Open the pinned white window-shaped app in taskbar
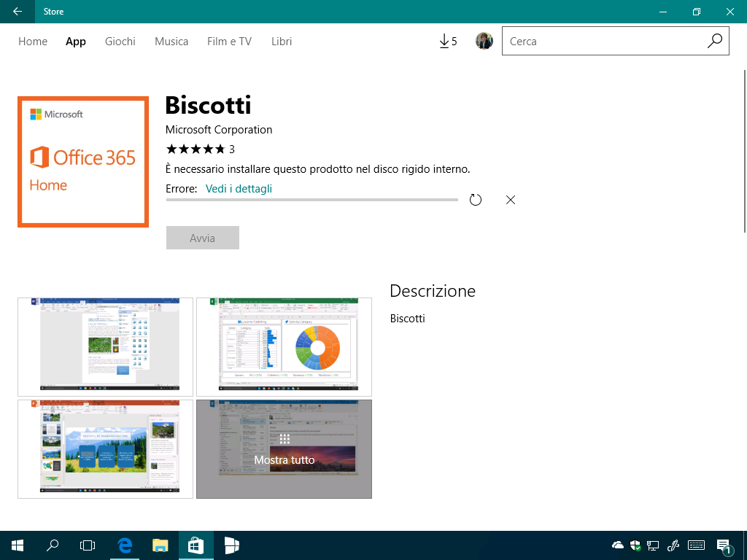The image size is (747, 560). [231, 545]
